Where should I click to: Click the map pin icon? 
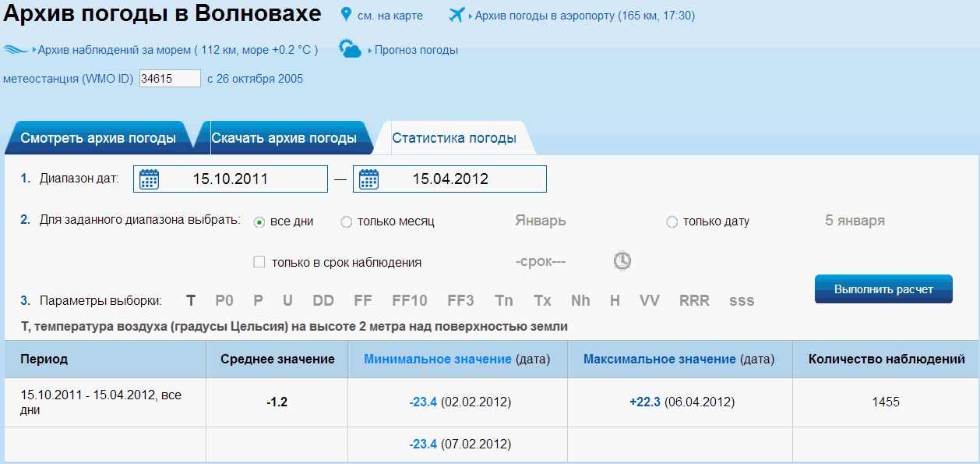347,15
